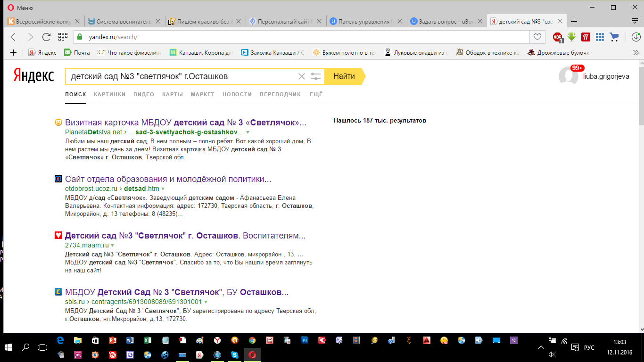Switch to Персональный сайт tab

click(287, 21)
